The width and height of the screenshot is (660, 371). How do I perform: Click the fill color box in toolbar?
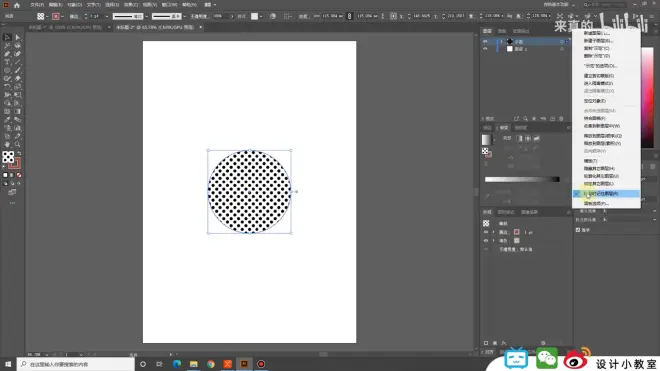(8, 157)
